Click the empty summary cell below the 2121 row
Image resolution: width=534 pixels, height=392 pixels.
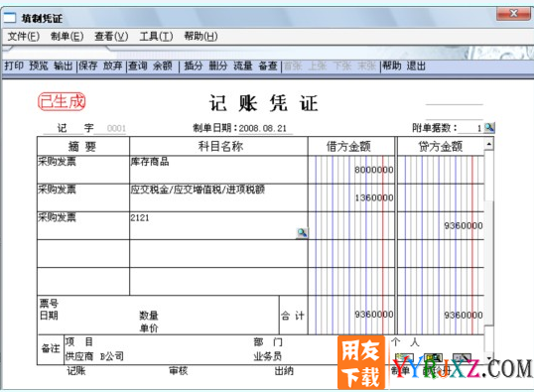point(83,253)
